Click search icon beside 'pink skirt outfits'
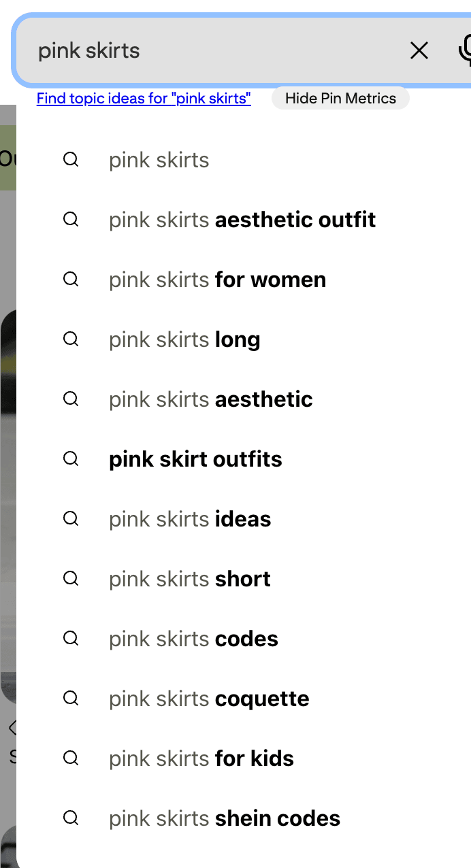 point(71,459)
